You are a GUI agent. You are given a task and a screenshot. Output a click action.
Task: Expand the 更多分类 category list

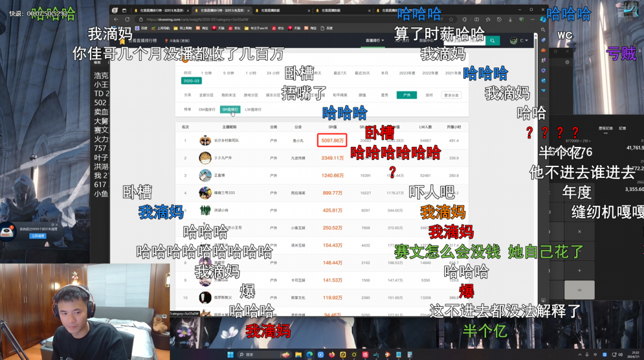click(x=451, y=95)
